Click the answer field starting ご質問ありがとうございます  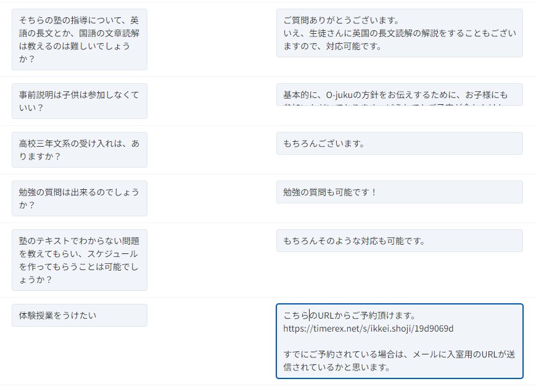point(399,33)
